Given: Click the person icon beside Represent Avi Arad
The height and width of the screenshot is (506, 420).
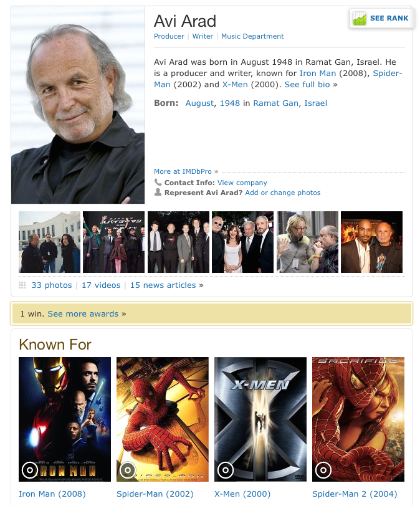Looking at the screenshot, I should point(158,193).
